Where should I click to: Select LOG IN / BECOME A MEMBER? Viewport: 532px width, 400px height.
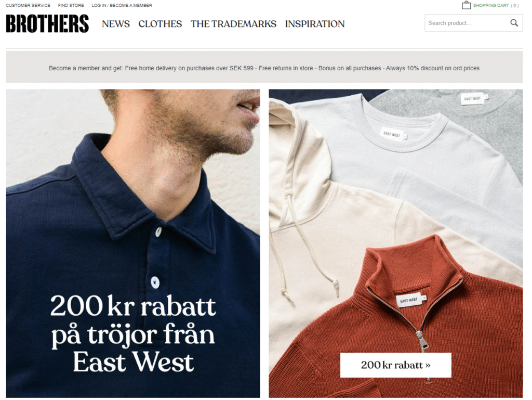[x=122, y=5]
